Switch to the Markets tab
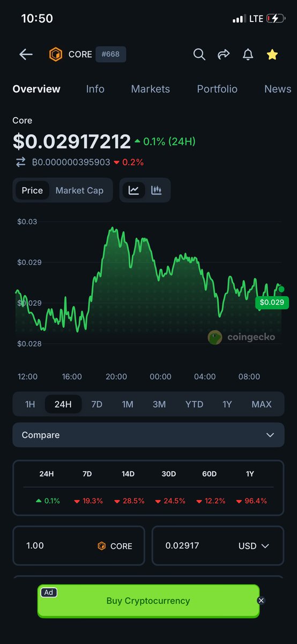The image size is (297, 644). 151,89
